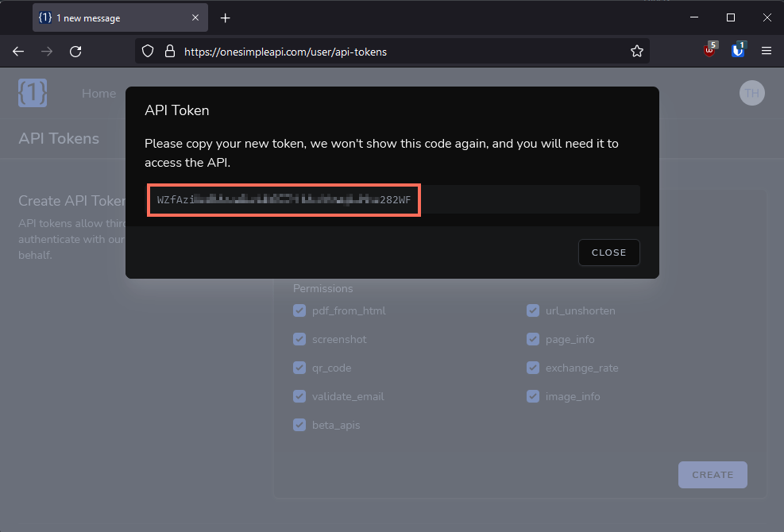Open the TH profile avatar
This screenshot has height=532, width=784.
[751, 93]
